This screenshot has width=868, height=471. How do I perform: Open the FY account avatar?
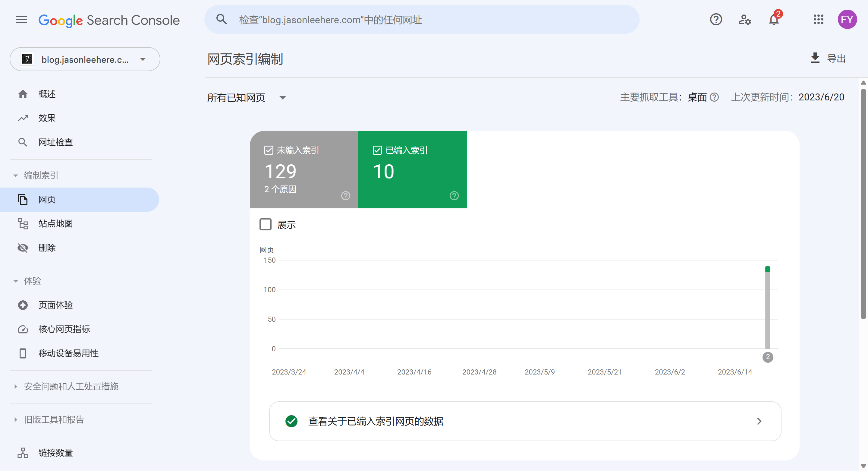[x=847, y=20]
